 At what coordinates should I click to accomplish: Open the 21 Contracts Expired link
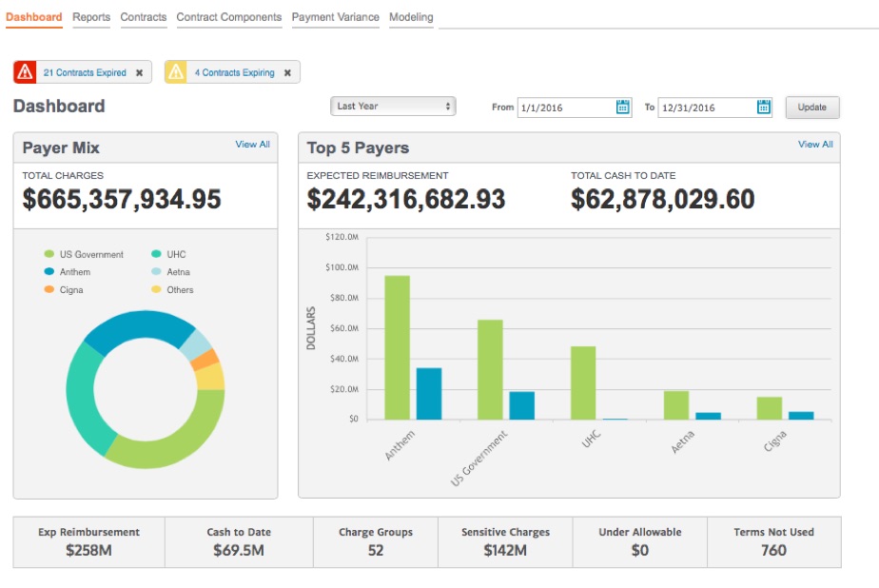click(x=85, y=73)
